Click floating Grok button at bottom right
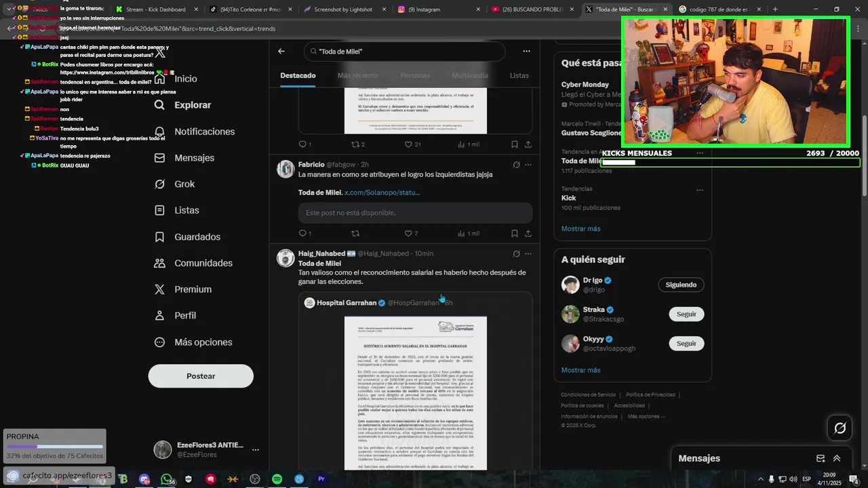 840,428
